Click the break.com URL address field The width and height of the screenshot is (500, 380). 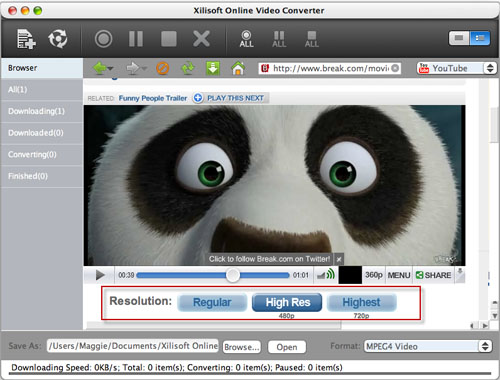(329, 68)
